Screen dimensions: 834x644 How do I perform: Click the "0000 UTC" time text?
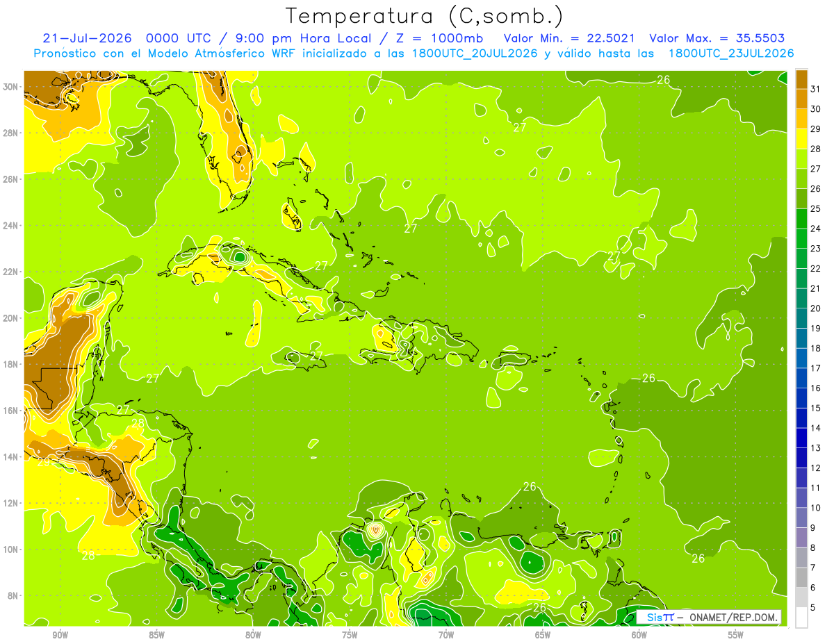pos(179,38)
